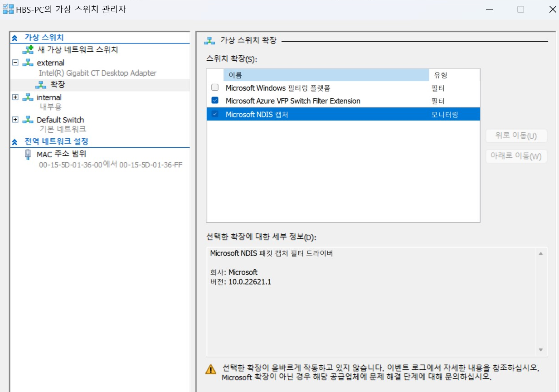Image resolution: width=559 pixels, height=392 pixels.
Task: Select the Default Switch label
Action: (60, 120)
